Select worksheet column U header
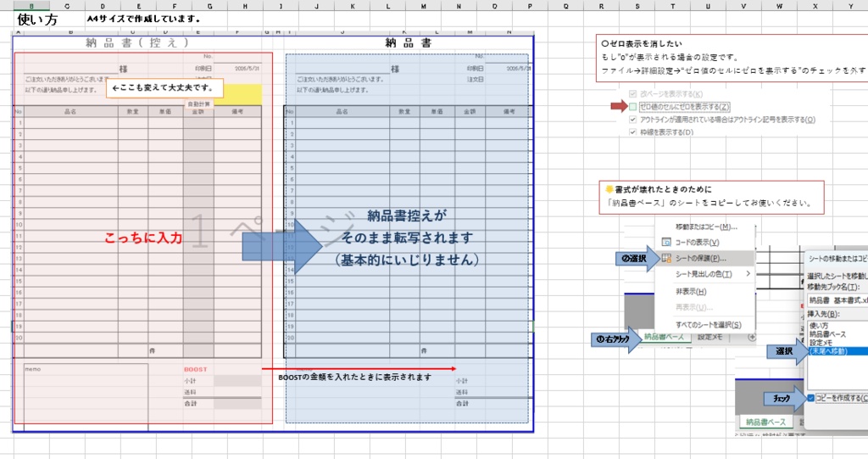Viewport: 868px width, 459px height. click(708, 6)
